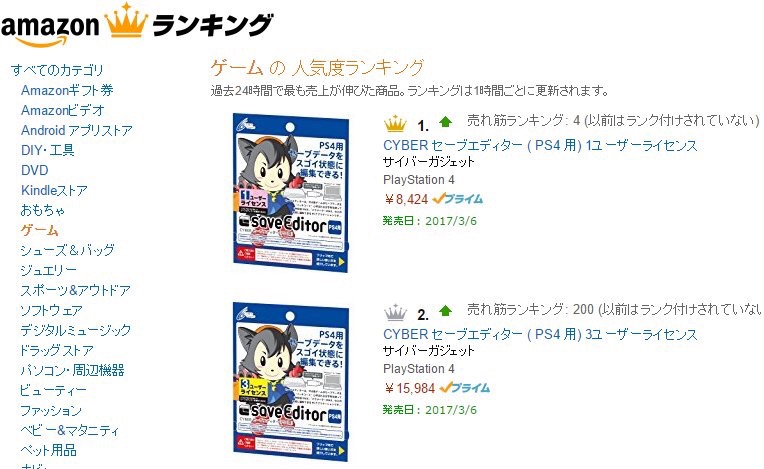
Task: Open the Kindleストア category
Action: [54, 190]
